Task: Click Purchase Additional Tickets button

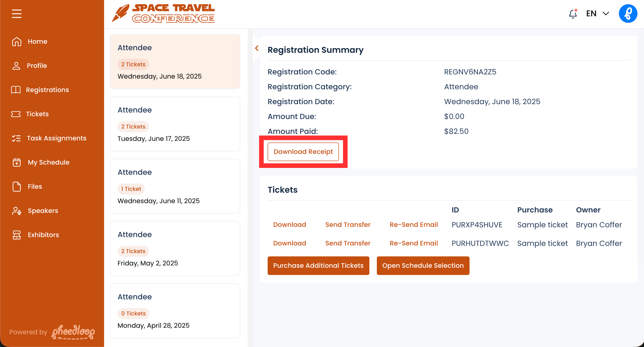Action: click(318, 265)
